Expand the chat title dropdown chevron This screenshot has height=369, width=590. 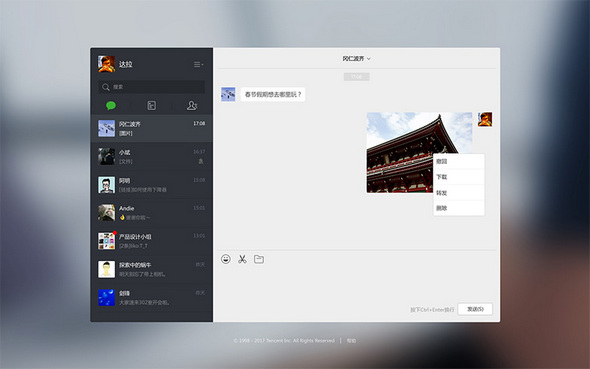(369, 59)
